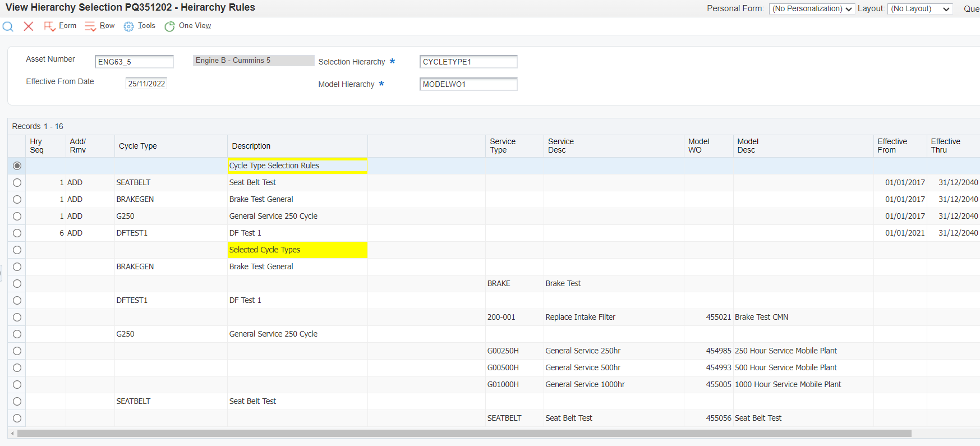Select the Selected Cycle Types row radio
The height and width of the screenshot is (446, 980).
click(17, 250)
